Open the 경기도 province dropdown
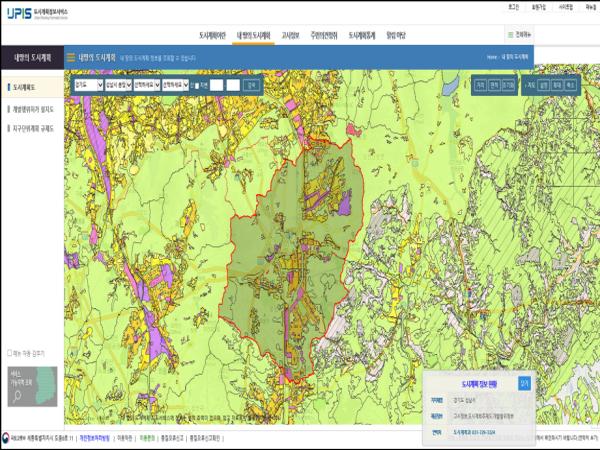600x450 pixels. (x=87, y=86)
